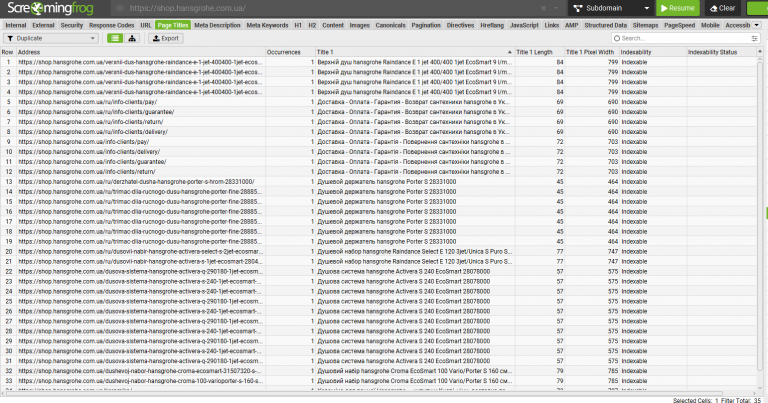This screenshot has width=768, height=403.
Task: Open search filter options icon
Action: (x=754, y=38)
